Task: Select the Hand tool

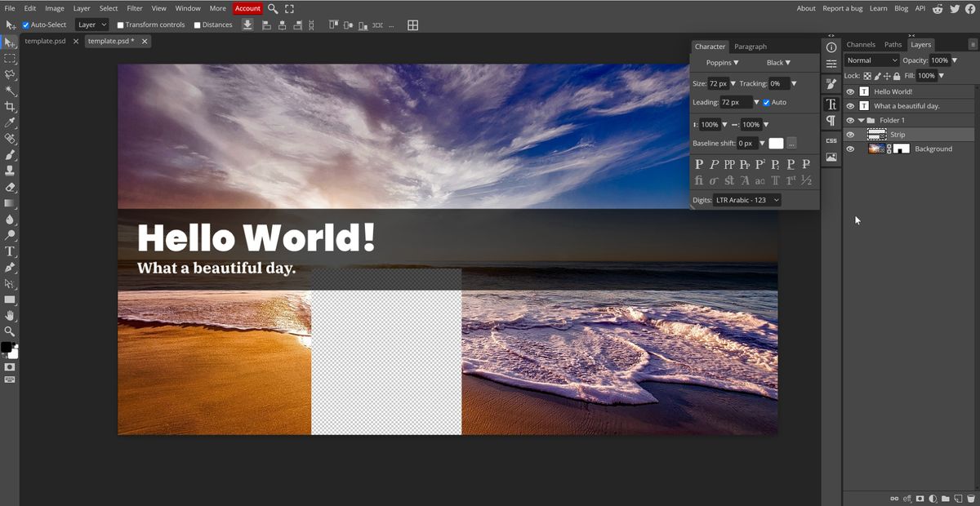Action: pos(10,315)
